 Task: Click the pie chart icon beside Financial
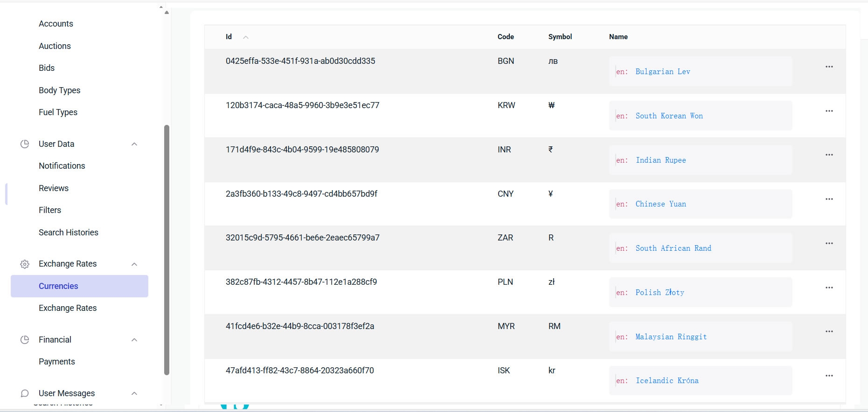click(x=25, y=340)
